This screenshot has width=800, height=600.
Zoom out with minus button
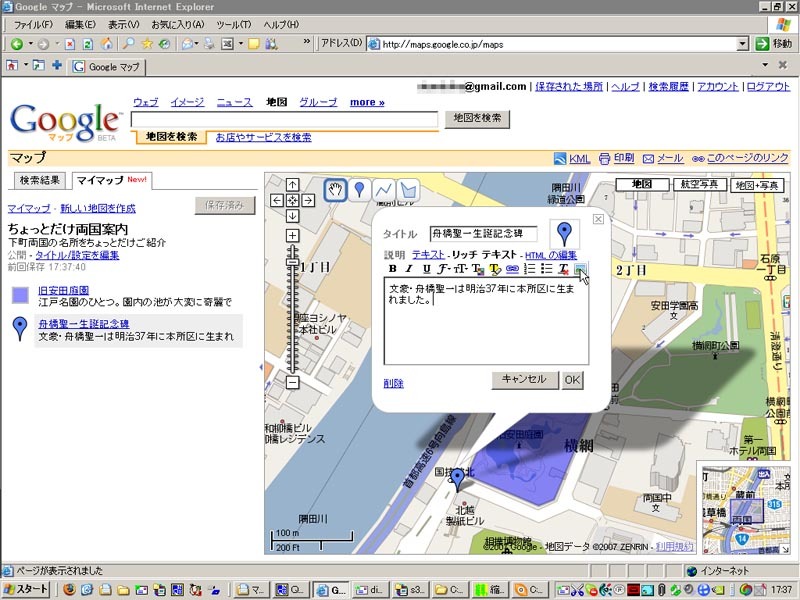[292, 382]
